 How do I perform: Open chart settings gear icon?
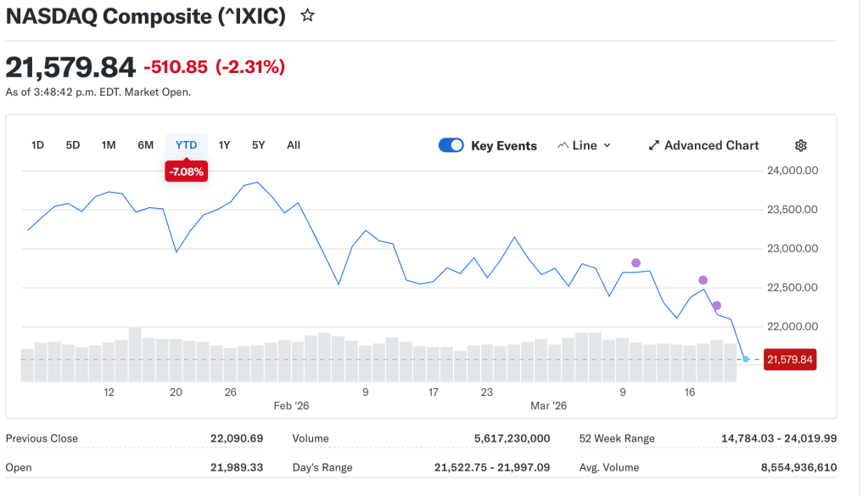[x=800, y=145]
